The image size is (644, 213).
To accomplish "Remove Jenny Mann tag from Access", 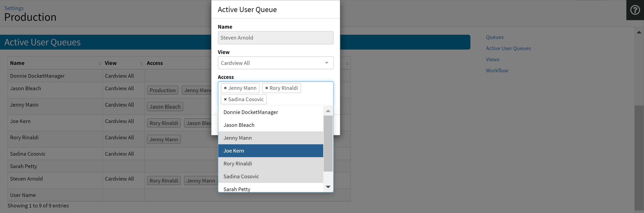I will click(x=225, y=88).
